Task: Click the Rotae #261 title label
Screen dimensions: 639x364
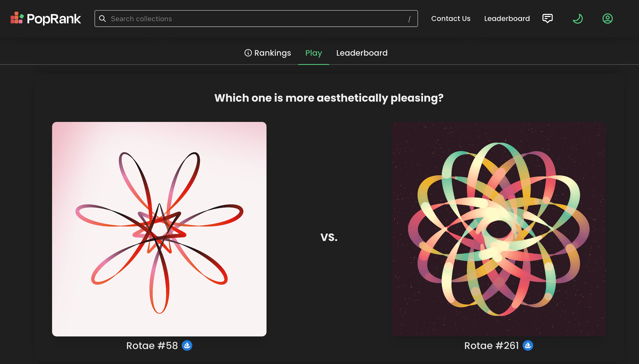Action: coord(491,346)
